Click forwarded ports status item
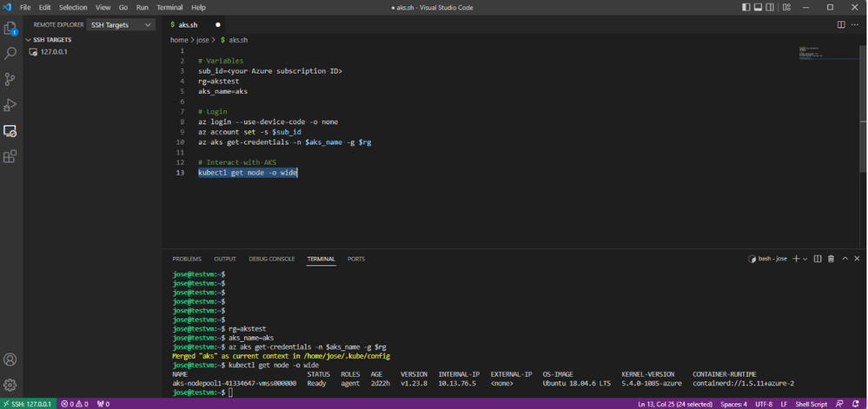 tap(103, 404)
